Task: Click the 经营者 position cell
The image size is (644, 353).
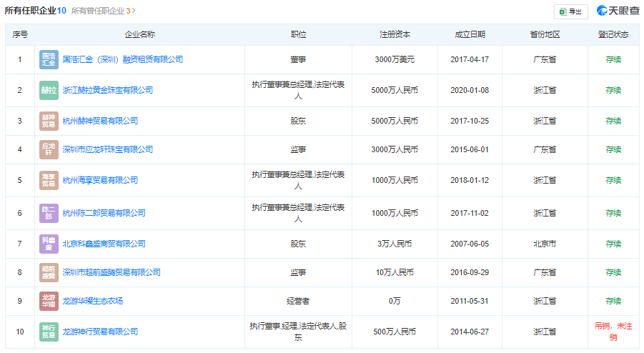Action: point(298,302)
